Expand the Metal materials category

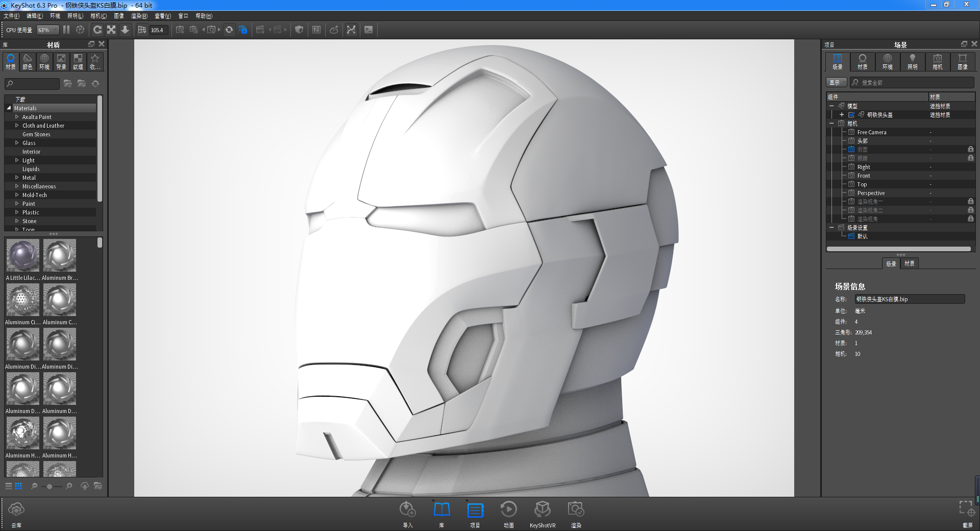[x=16, y=177]
